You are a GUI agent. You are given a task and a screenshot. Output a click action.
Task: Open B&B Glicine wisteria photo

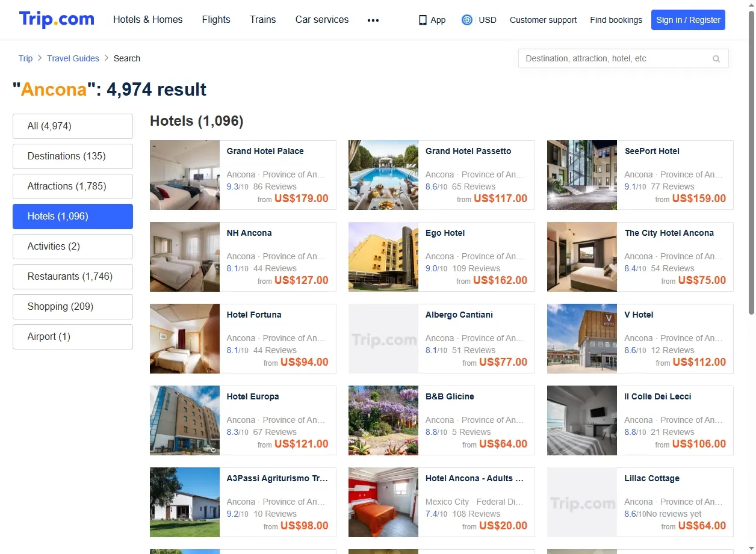(x=383, y=420)
